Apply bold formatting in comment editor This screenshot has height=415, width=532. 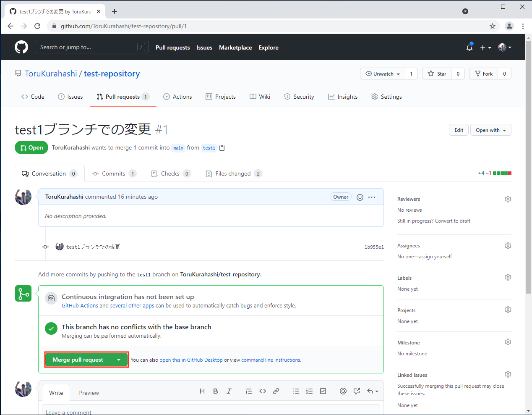pos(215,391)
